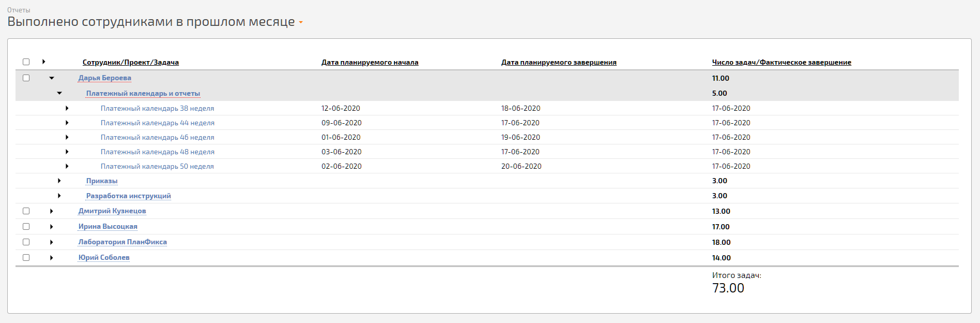This screenshot has height=323, width=980.
Task: Expand the Ирина Высоцкая group
Action: [x=52, y=227]
